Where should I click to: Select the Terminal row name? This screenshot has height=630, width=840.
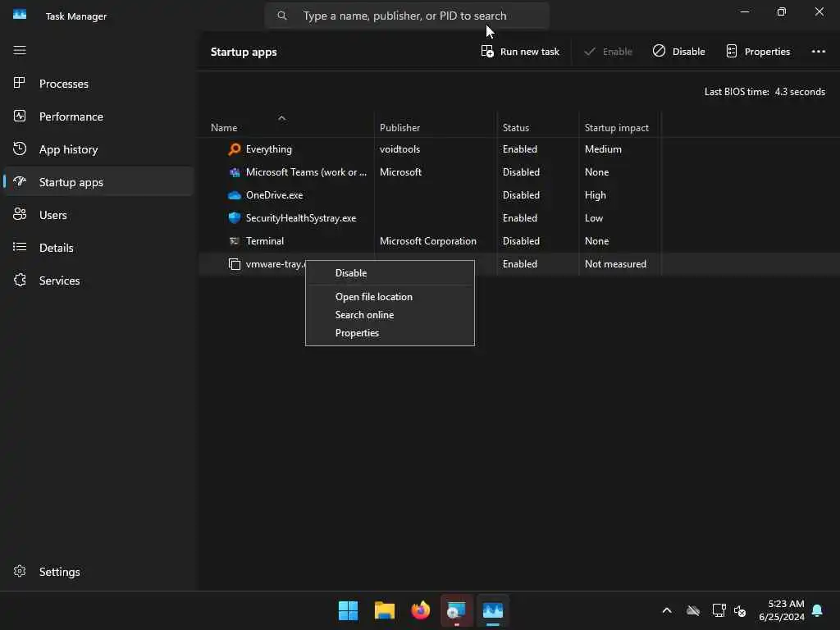click(265, 241)
